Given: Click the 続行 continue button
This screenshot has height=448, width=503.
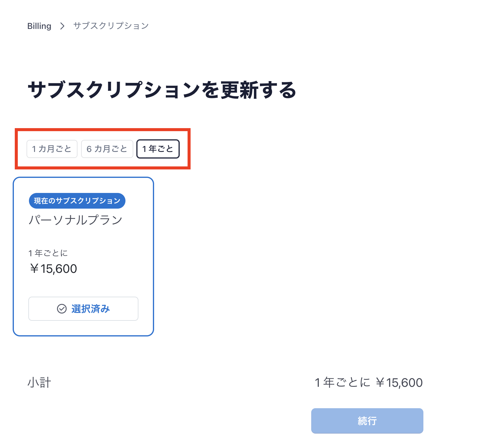Looking at the screenshot, I should pyautogui.click(x=367, y=421).
